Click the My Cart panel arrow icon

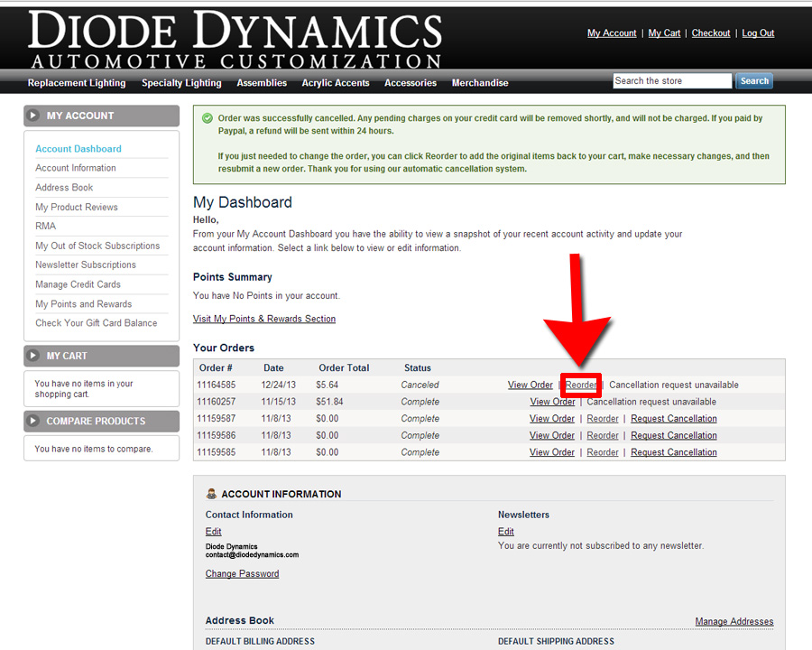(x=33, y=356)
